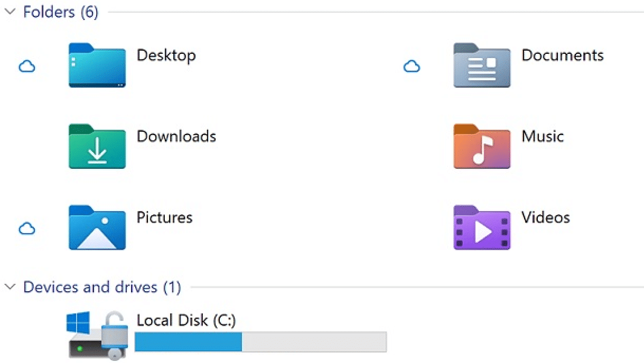Collapse the Folders section chevron

[10, 12]
